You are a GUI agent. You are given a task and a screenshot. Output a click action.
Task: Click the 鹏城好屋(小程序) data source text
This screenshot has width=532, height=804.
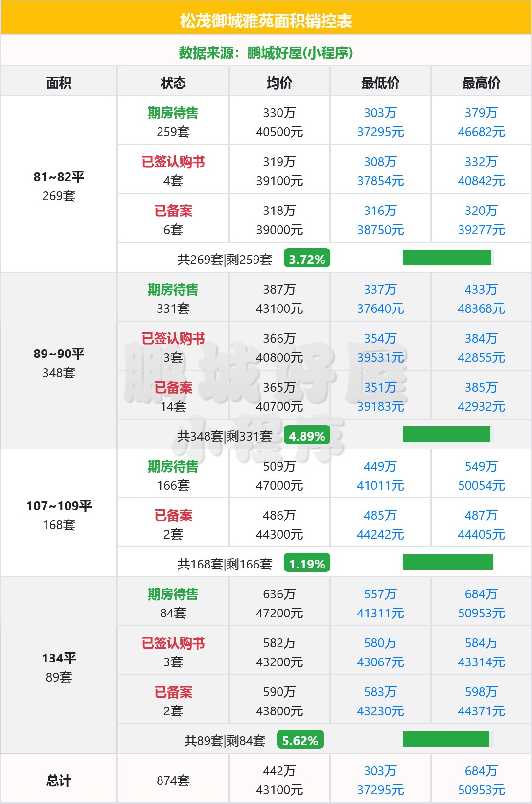(300, 52)
